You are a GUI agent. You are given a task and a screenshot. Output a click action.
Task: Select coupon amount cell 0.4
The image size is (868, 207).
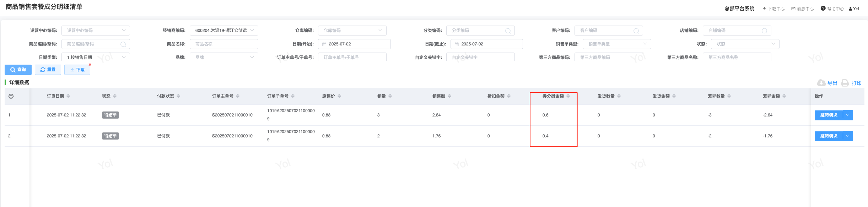[x=545, y=136]
